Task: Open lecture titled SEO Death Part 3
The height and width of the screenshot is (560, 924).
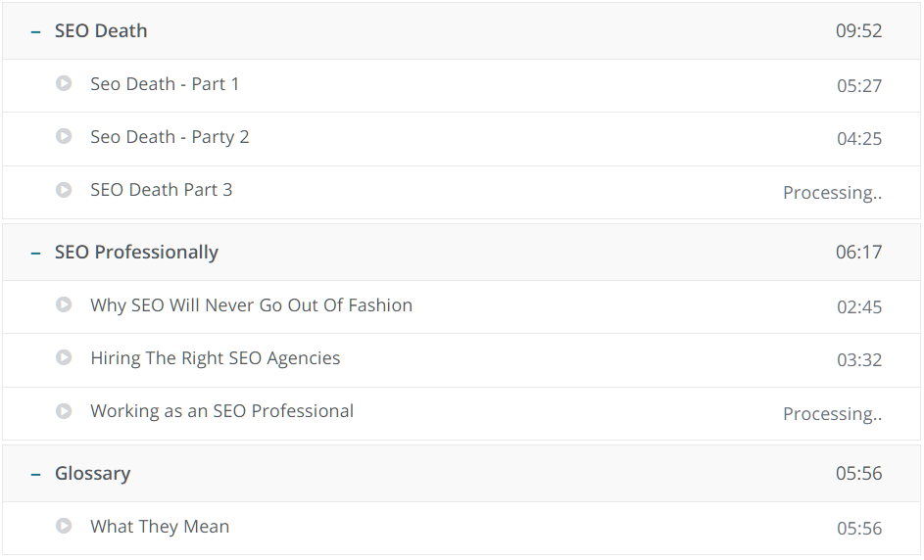Action: [x=161, y=190]
